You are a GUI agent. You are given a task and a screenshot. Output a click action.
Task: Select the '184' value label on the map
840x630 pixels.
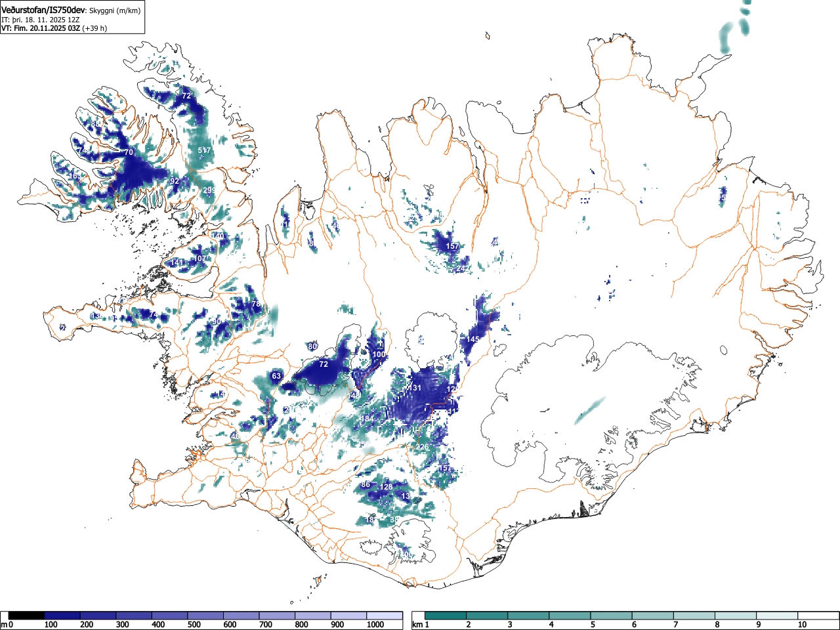pyautogui.click(x=366, y=419)
